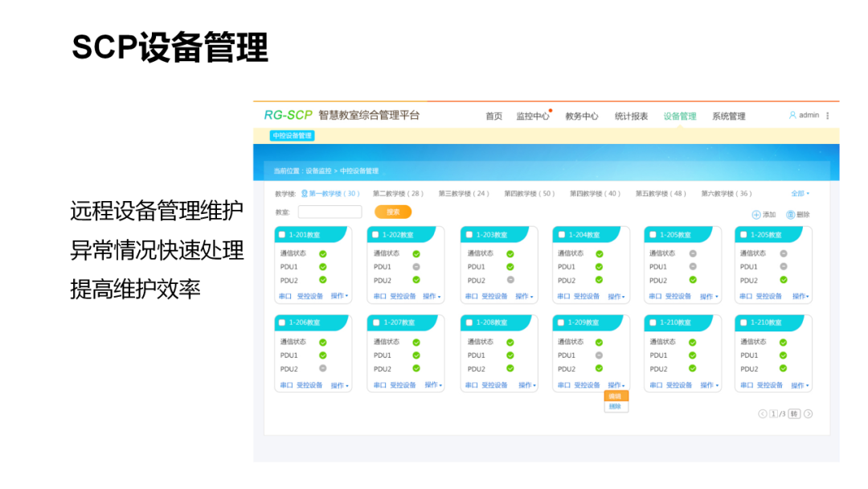
Task: Click the orange 搜索 button
Action: click(x=393, y=212)
